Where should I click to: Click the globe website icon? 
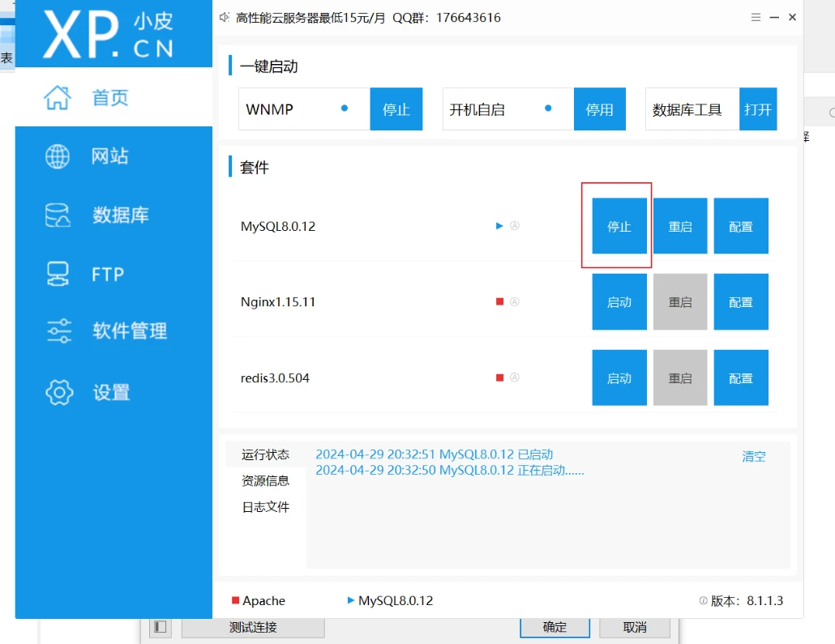pyautogui.click(x=58, y=156)
